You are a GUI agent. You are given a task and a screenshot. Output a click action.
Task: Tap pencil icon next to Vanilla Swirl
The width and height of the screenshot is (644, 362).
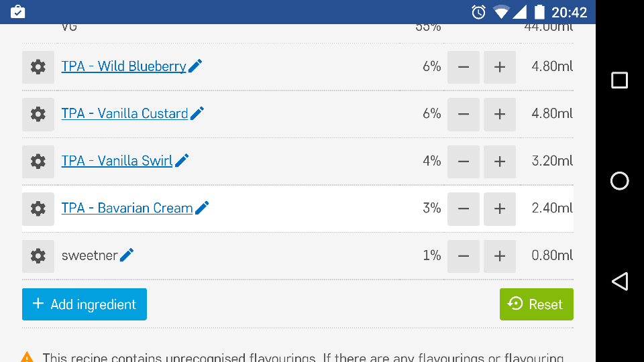[x=182, y=160]
